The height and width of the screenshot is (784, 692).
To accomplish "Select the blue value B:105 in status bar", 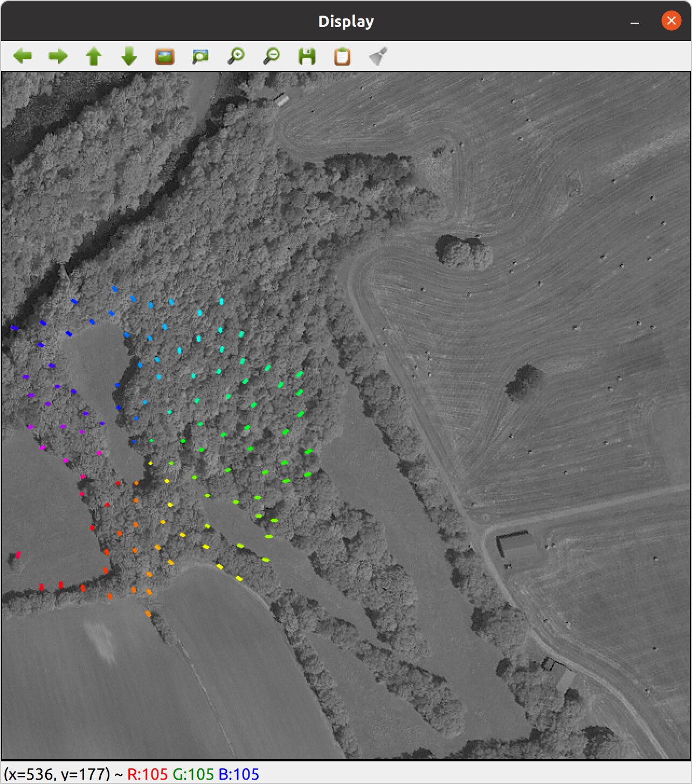I will [x=239, y=774].
